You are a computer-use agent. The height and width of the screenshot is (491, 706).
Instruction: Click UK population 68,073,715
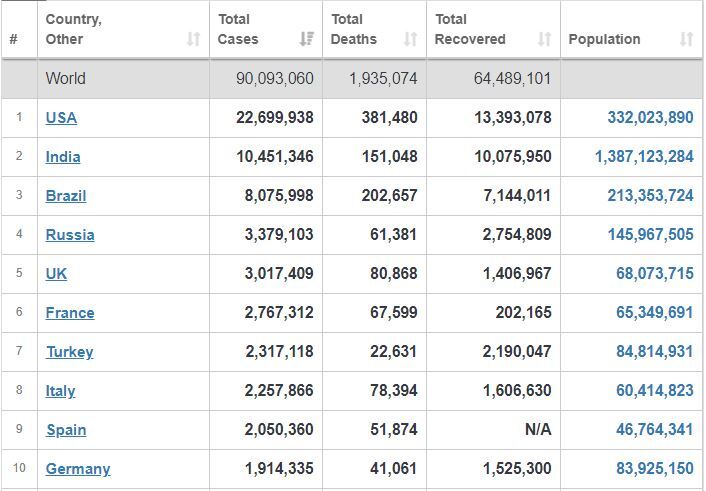(655, 274)
